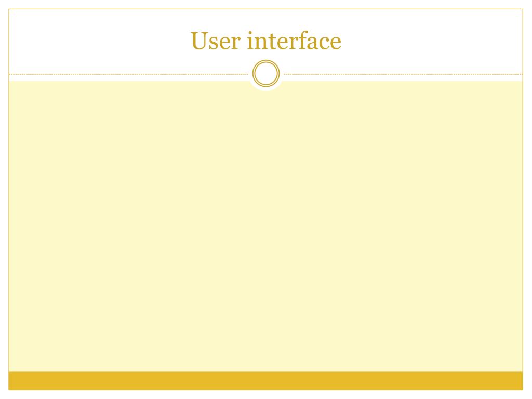The height and width of the screenshot is (399, 532).
Task: Click the pale yellow content area
Action: coord(266,227)
